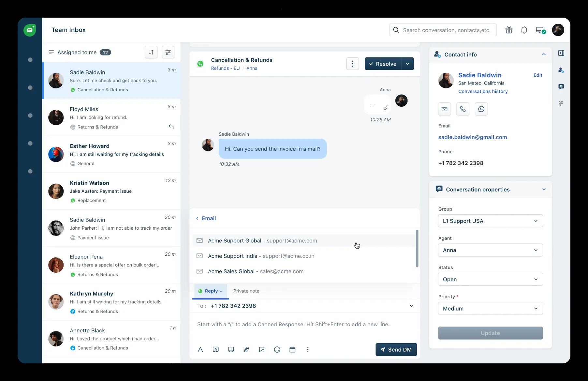Click the WhatsApp contact icon button

pyautogui.click(x=481, y=109)
